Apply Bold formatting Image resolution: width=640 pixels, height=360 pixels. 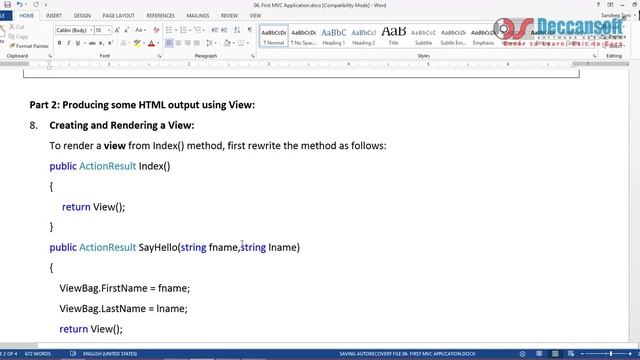point(60,43)
